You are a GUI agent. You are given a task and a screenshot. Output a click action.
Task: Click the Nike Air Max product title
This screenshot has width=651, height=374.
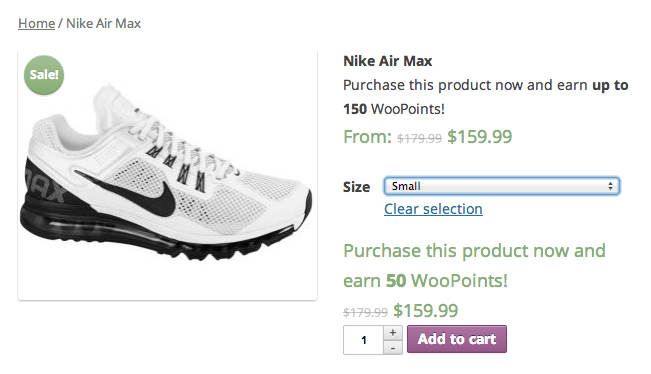(387, 61)
